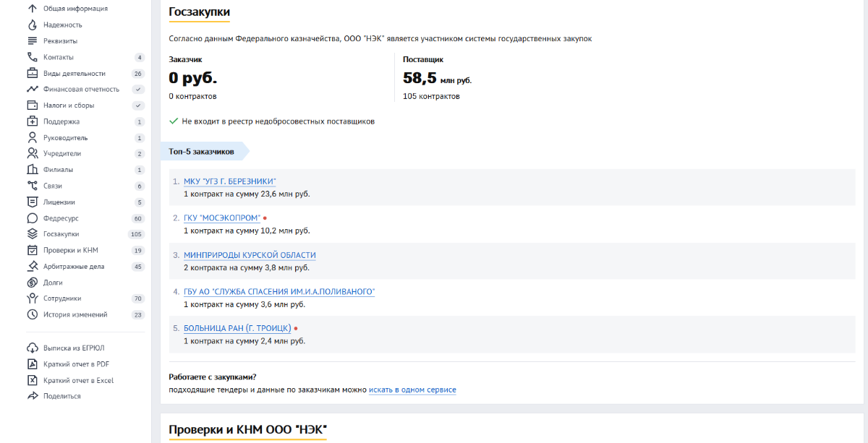The height and width of the screenshot is (443, 868).
Task: Click the flame icon next to Надежность
Action: pyautogui.click(x=32, y=25)
